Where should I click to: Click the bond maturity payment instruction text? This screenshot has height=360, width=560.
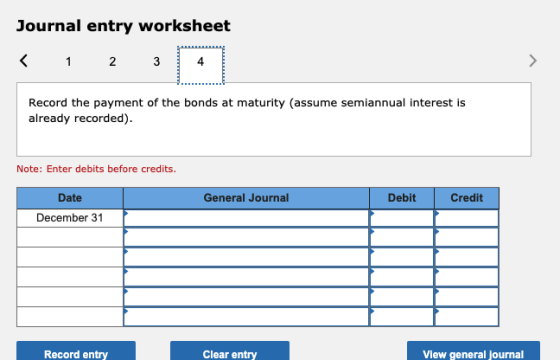(x=247, y=110)
